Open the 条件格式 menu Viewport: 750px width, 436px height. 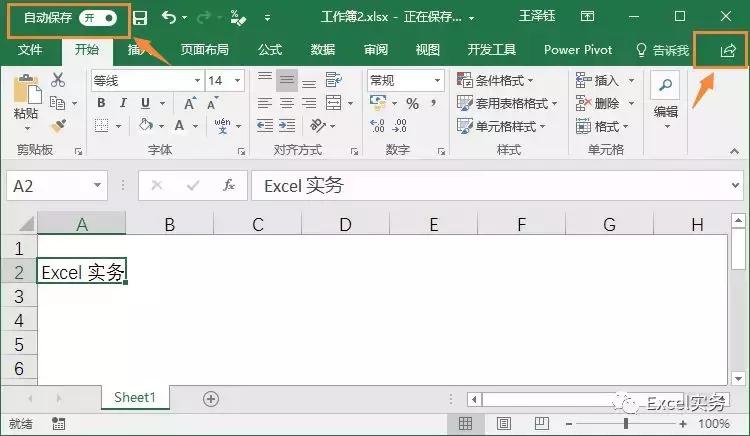[495, 80]
